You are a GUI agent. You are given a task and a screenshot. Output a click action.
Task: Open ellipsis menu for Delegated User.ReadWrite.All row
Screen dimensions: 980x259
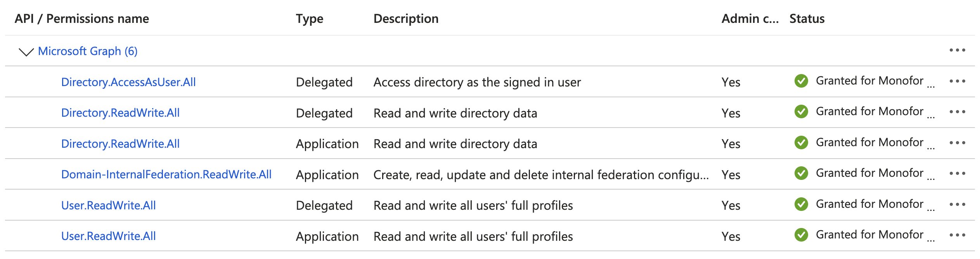point(957,204)
